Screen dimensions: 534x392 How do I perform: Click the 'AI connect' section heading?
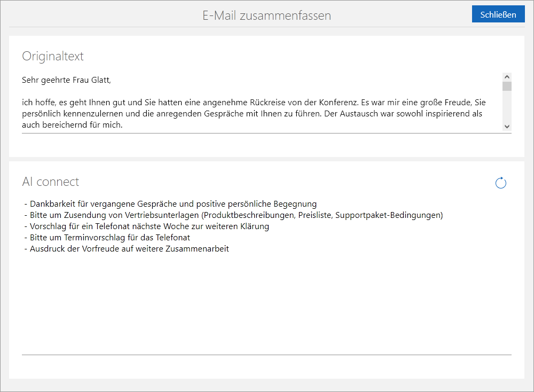50,182
